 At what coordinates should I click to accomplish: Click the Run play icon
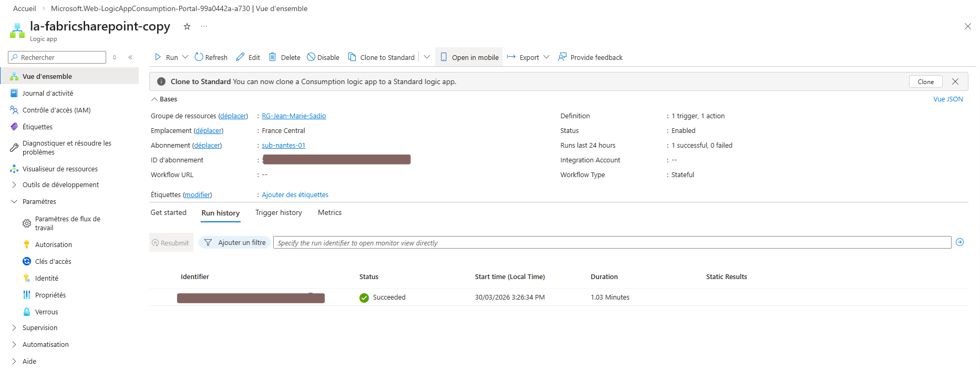[158, 57]
